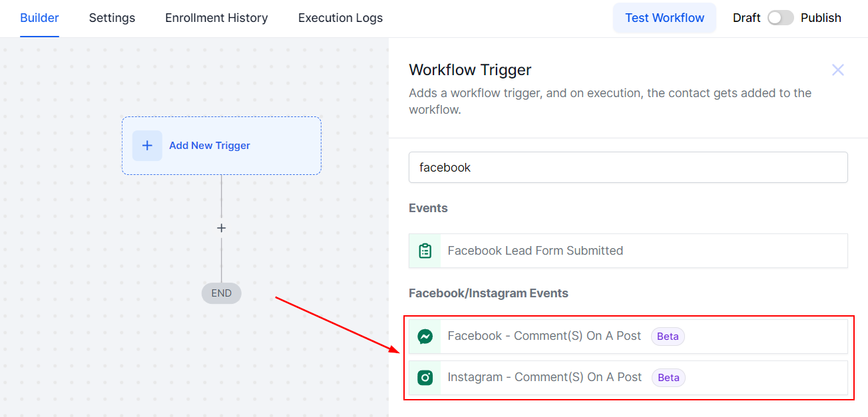
Task: Select the Facebook Lead Form Submitted trigger
Action: pos(535,251)
